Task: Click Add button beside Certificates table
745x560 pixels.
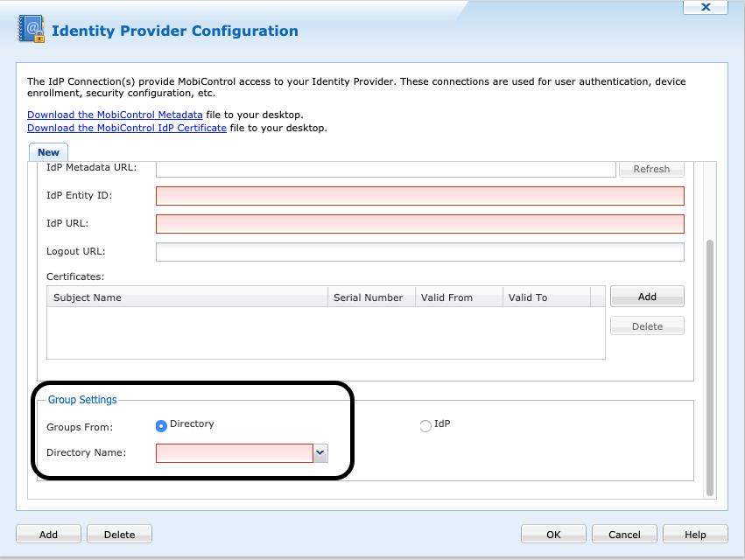Action: [647, 297]
